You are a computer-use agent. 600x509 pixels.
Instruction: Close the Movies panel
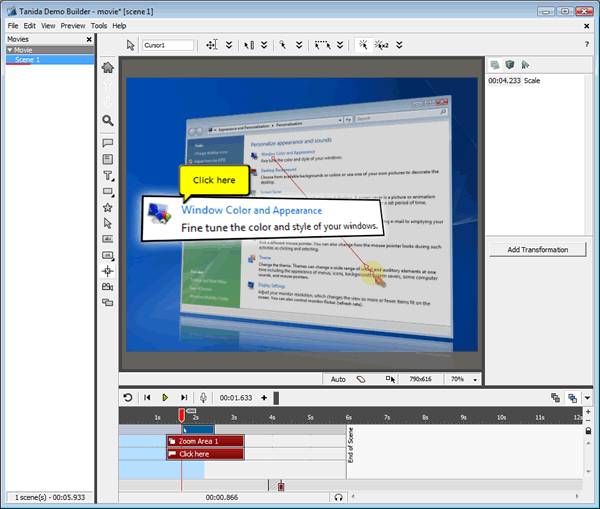89,39
